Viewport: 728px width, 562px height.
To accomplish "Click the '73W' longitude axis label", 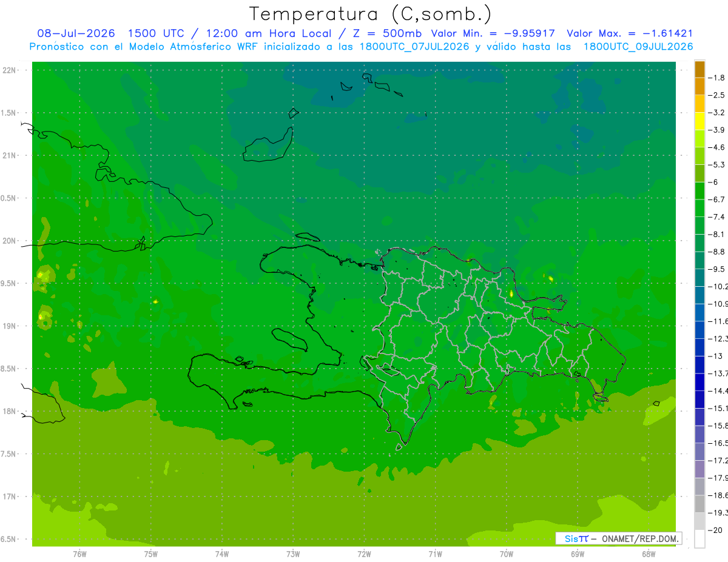I will coord(293,554).
